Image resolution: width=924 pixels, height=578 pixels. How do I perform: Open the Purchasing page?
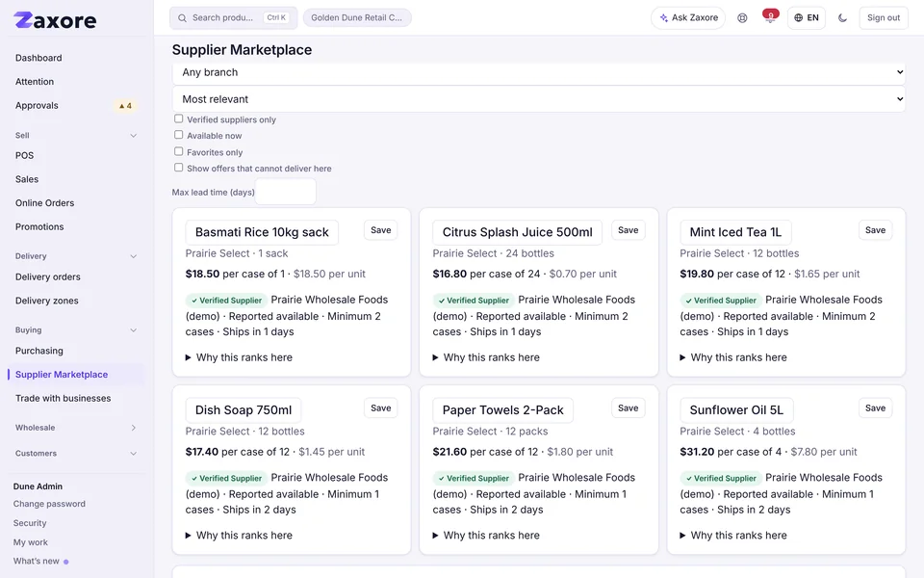(x=39, y=351)
